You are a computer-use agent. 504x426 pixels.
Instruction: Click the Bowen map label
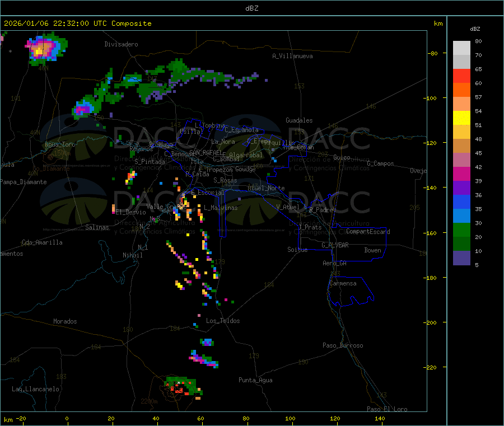pyautogui.click(x=373, y=250)
